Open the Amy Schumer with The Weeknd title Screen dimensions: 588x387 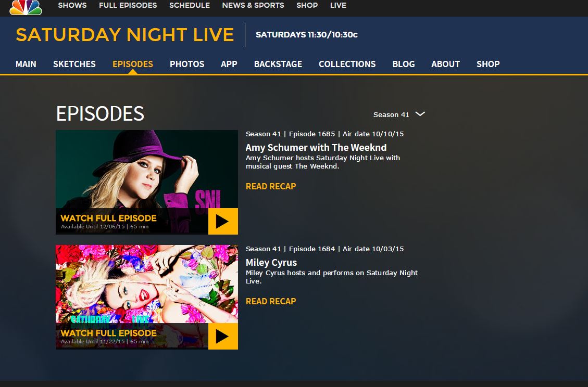(x=316, y=147)
